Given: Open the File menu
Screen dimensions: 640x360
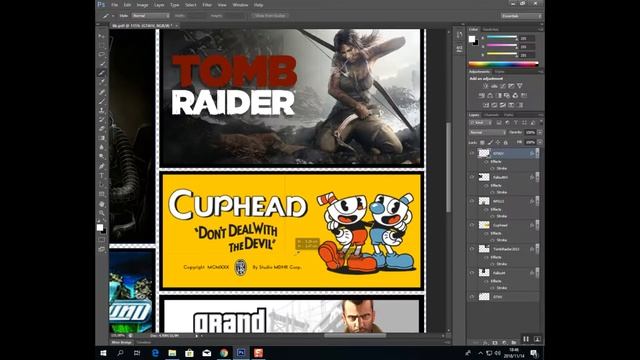Looking at the screenshot, I should point(115,5).
